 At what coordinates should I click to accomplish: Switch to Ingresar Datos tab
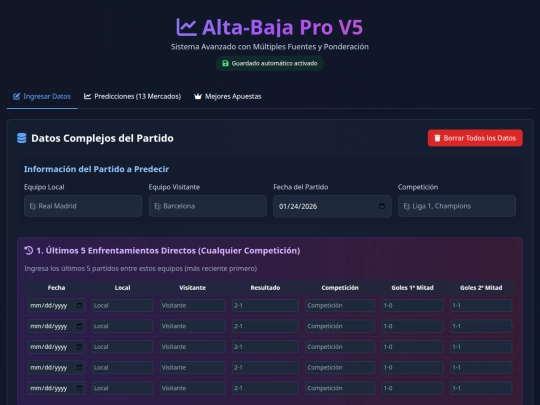(x=42, y=97)
